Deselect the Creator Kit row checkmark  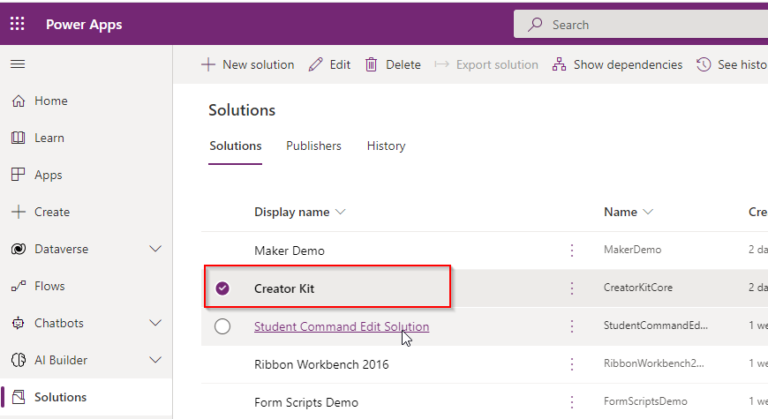coord(222,288)
